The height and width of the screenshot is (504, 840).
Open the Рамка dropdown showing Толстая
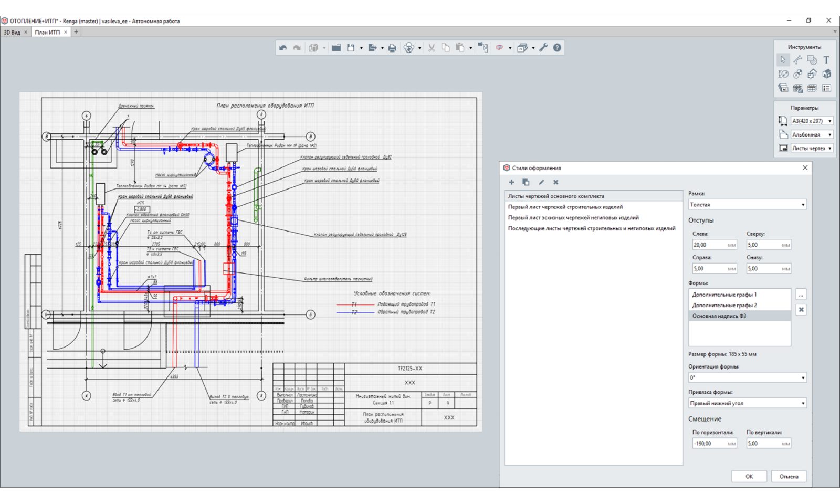(747, 205)
